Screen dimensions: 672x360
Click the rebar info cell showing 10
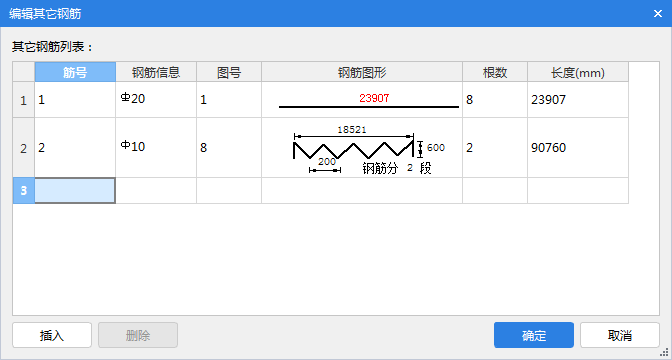tap(156, 148)
